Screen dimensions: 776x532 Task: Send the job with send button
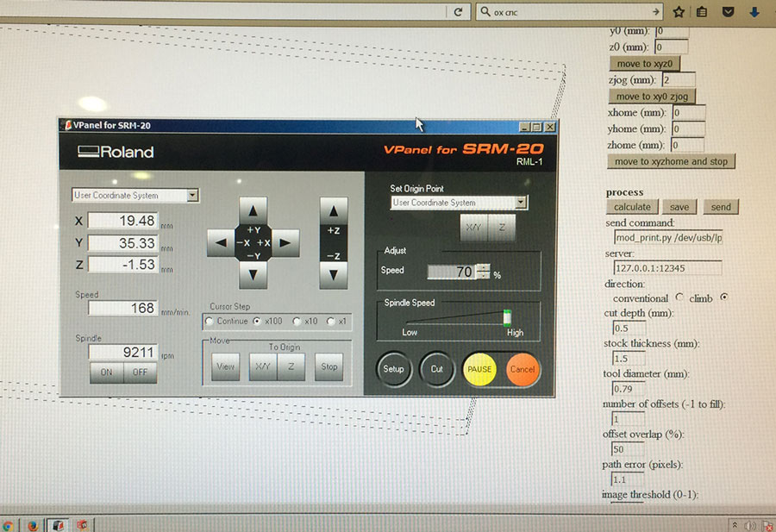(721, 207)
